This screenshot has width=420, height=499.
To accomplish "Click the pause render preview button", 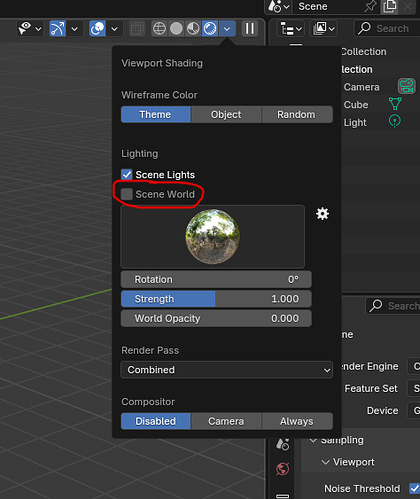I will coord(250,29).
